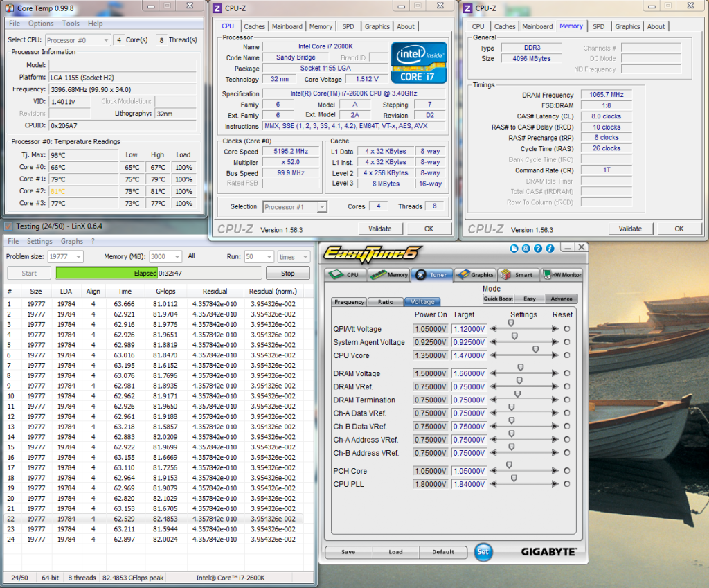The image size is (709, 588).
Task: Click the LinX title bar icon
Action: pyautogui.click(x=8, y=226)
